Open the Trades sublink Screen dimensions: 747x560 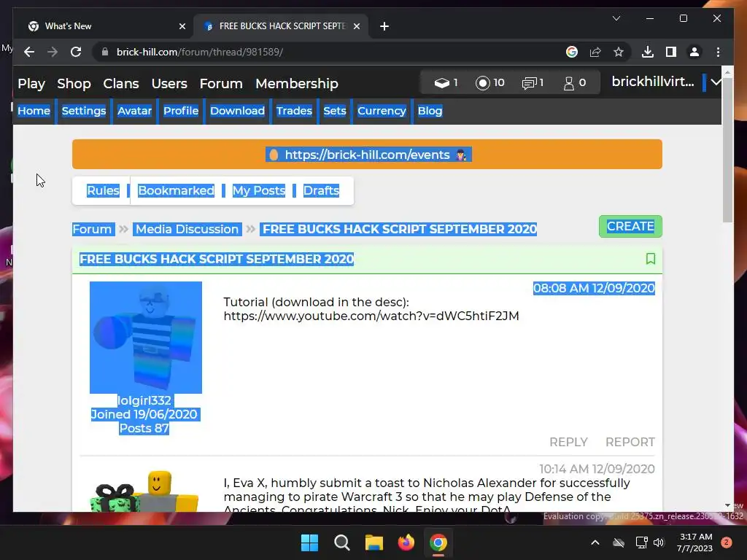(294, 111)
